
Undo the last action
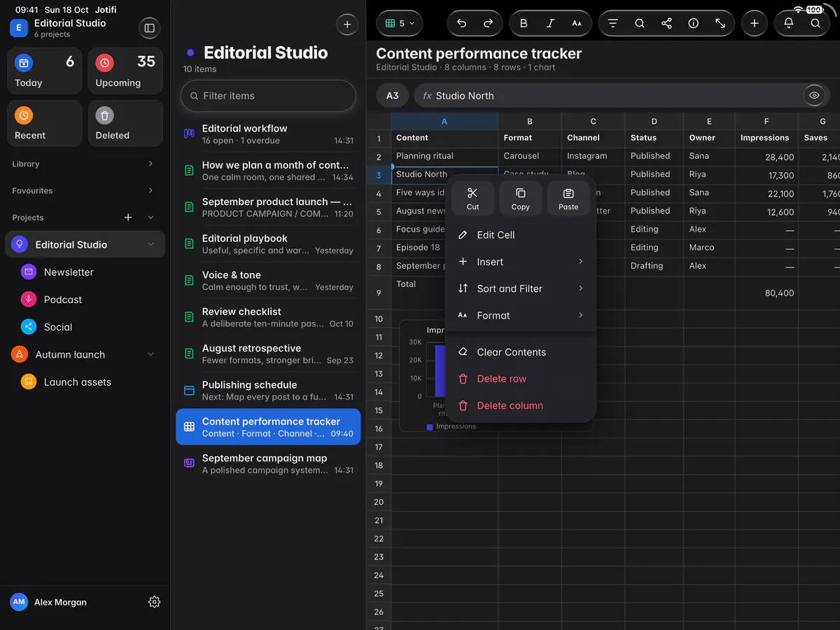(x=461, y=23)
